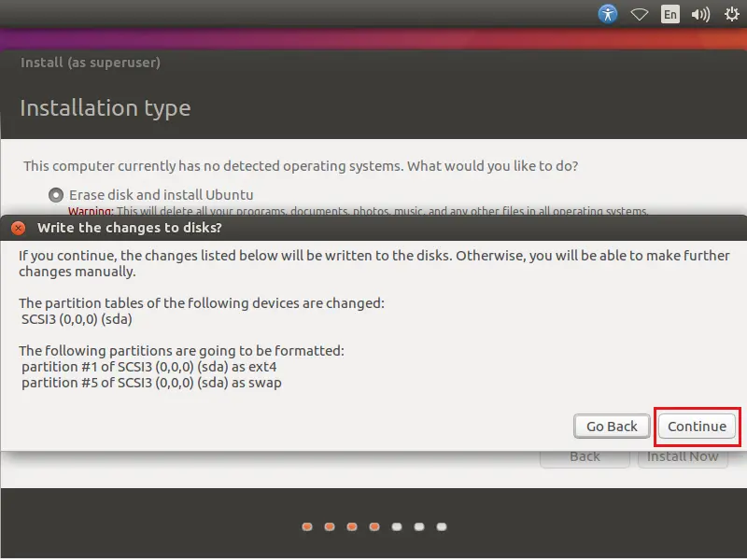Screen dimensions: 747x560
Task: Open the network indicator menu
Action: tap(639, 14)
